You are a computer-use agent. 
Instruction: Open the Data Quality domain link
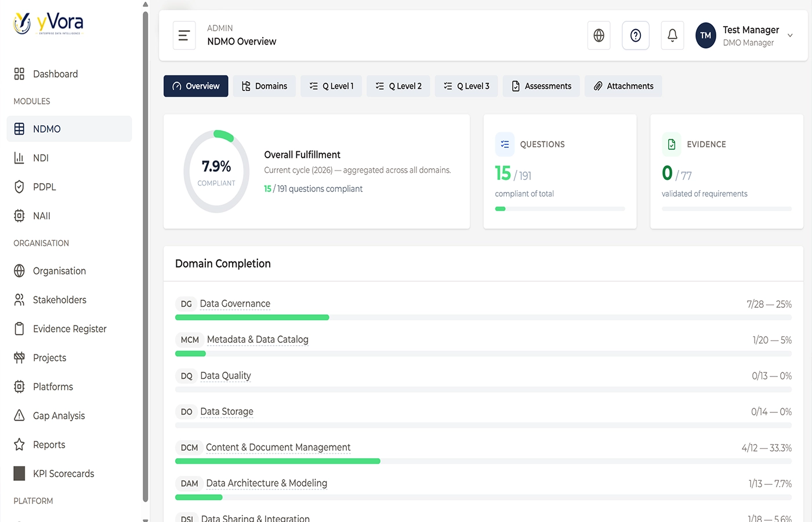tap(226, 375)
